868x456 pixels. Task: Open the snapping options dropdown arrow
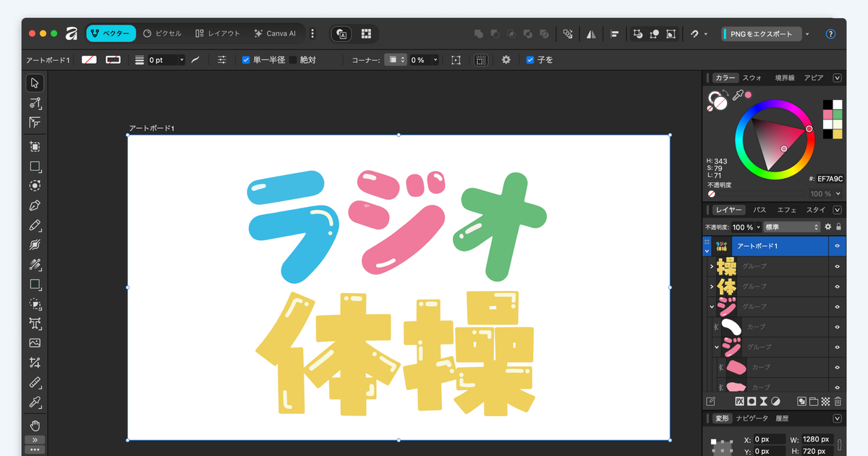point(705,34)
